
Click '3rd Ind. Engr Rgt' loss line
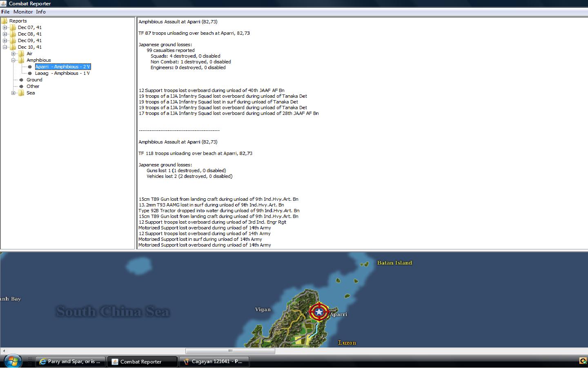212,222
